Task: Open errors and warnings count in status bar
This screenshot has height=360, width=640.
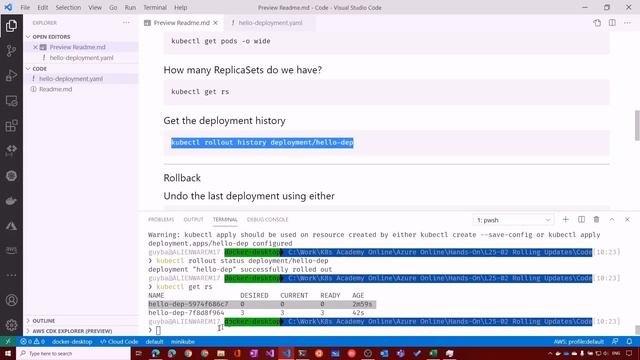Action: 33,342
